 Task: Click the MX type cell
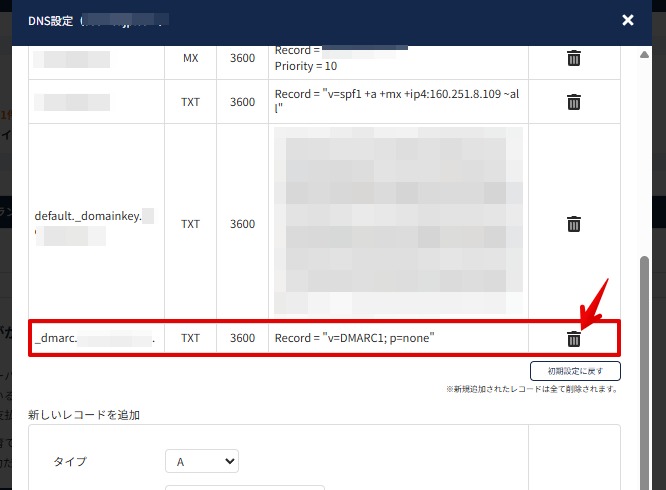[x=190, y=59]
